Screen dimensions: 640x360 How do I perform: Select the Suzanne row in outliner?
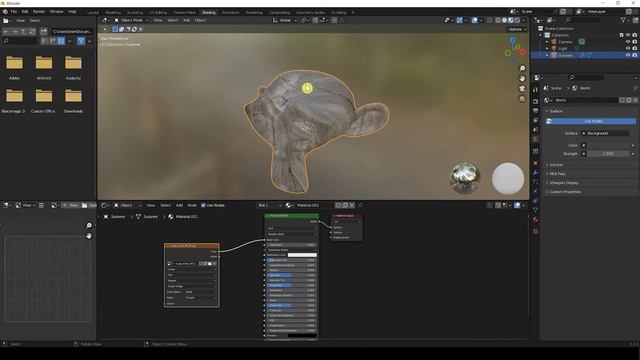(x=565, y=55)
